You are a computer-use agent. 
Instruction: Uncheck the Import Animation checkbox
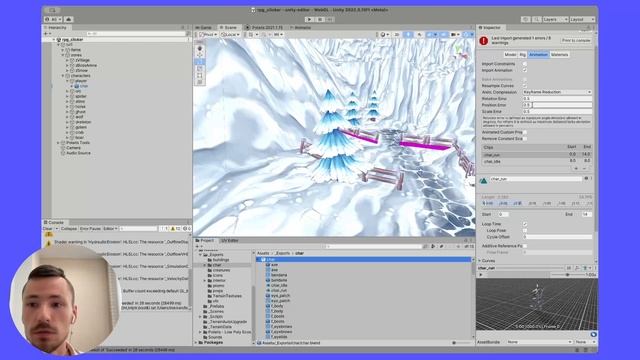click(x=525, y=70)
